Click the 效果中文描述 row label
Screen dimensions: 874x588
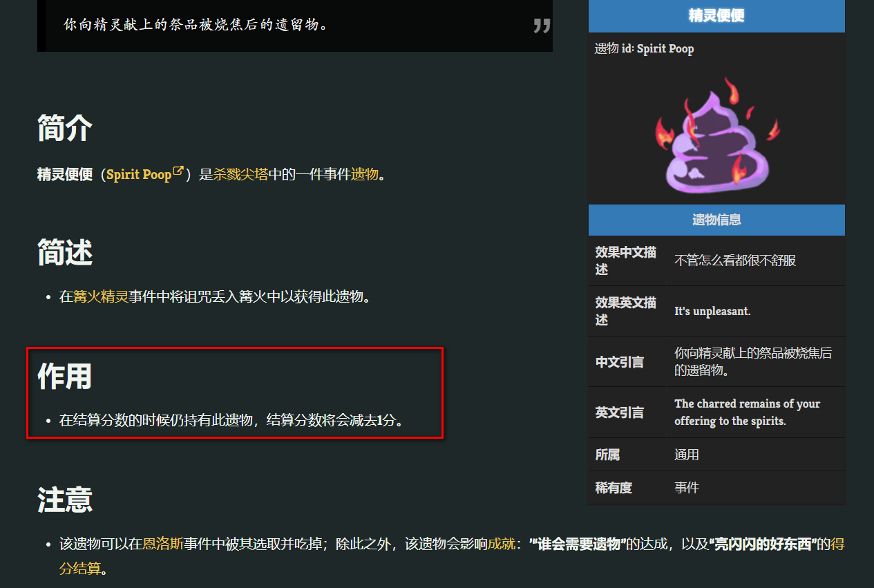(626, 260)
